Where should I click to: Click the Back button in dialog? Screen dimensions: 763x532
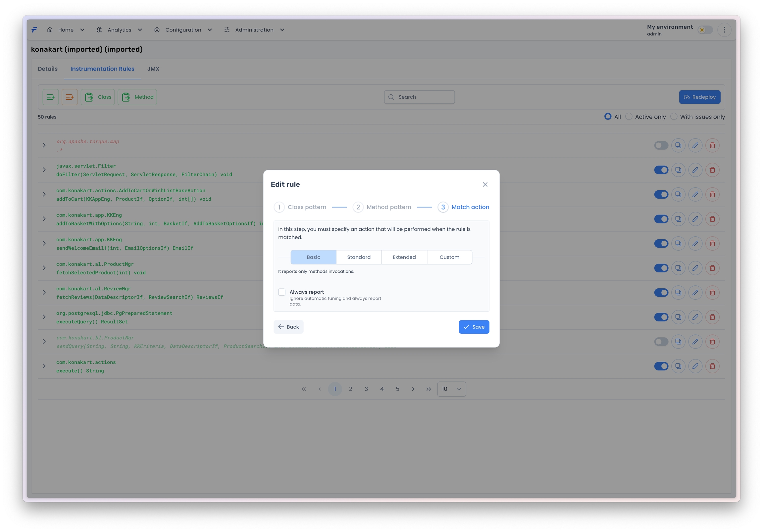(x=288, y=327)
